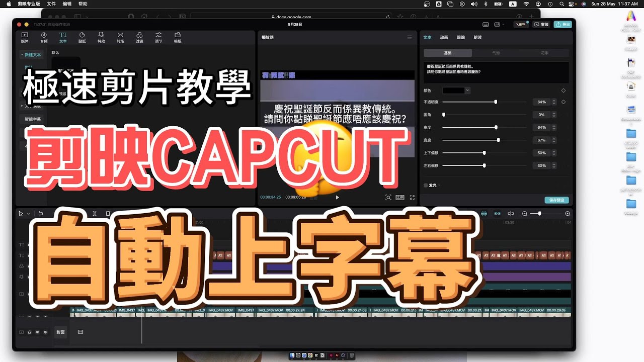Click the 保存预设 save preset button
Image resolution: width=644 pixels, height=362 pixels.
556,200
